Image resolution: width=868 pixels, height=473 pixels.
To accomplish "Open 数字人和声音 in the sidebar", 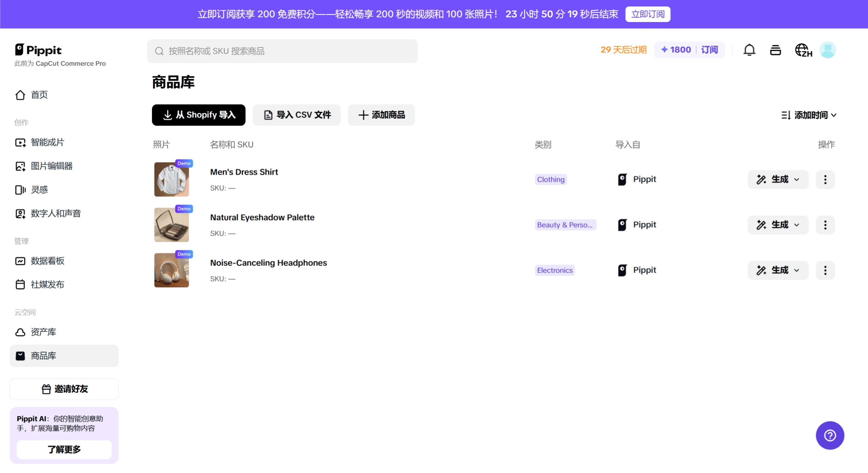I will (56, 213).
